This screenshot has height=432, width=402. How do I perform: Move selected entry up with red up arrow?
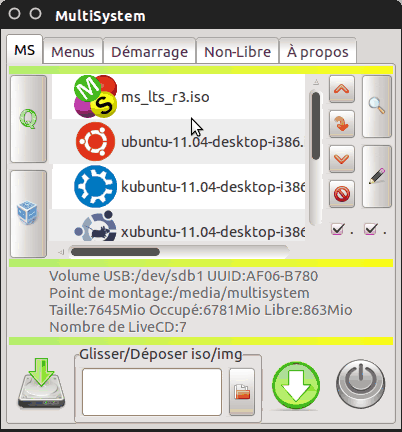(x=342, y=89)
